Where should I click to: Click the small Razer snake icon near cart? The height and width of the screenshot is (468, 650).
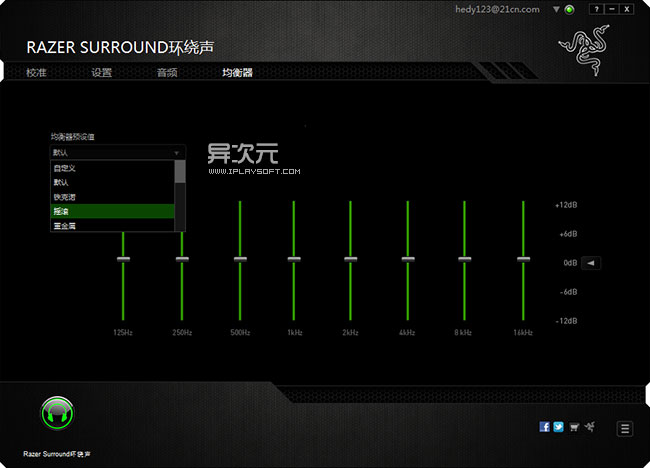[590, 427]
